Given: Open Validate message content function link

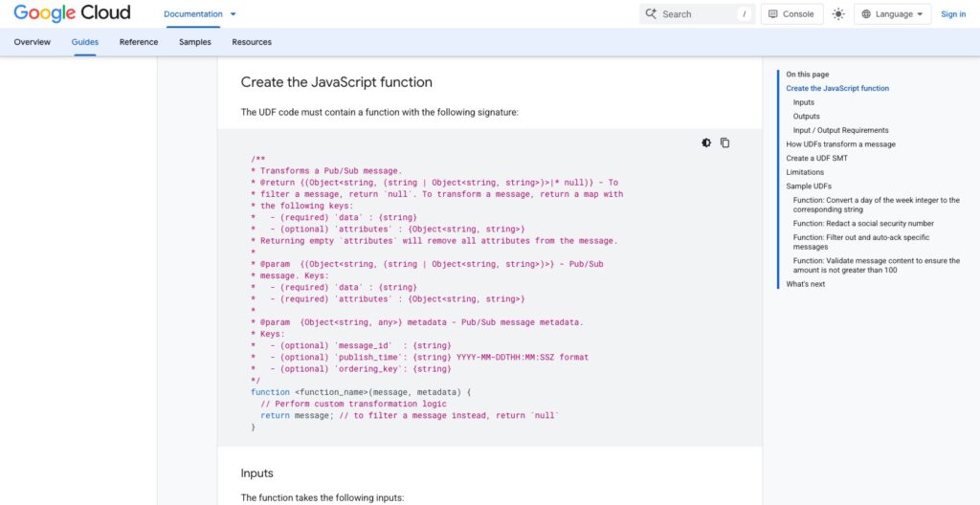Looking at the screenshot, I should coord(877,265).
